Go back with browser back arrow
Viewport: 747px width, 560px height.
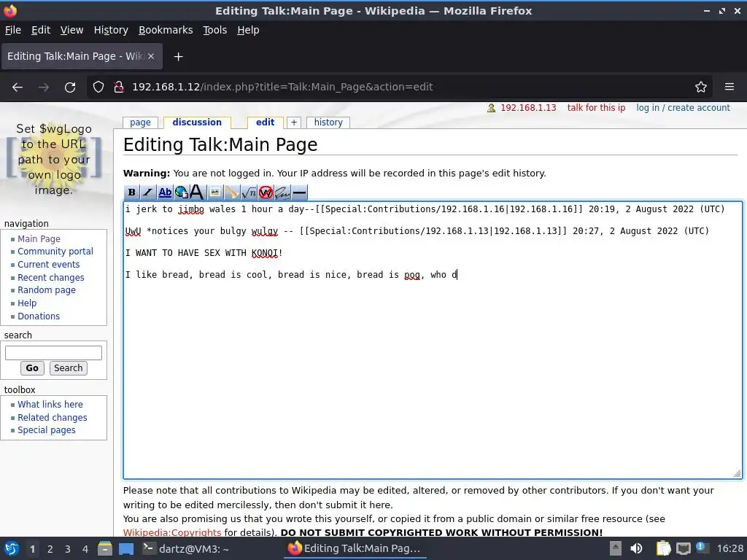point(18,87)
